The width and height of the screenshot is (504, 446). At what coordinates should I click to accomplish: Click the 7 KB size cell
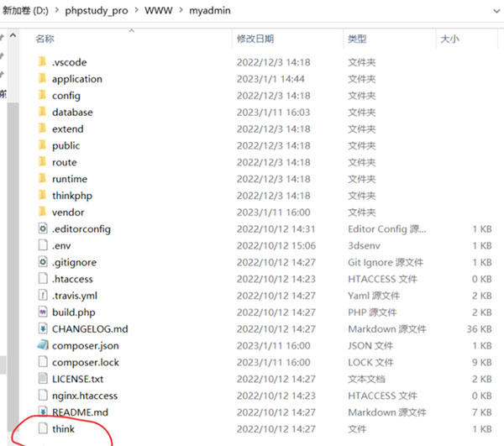482,412
